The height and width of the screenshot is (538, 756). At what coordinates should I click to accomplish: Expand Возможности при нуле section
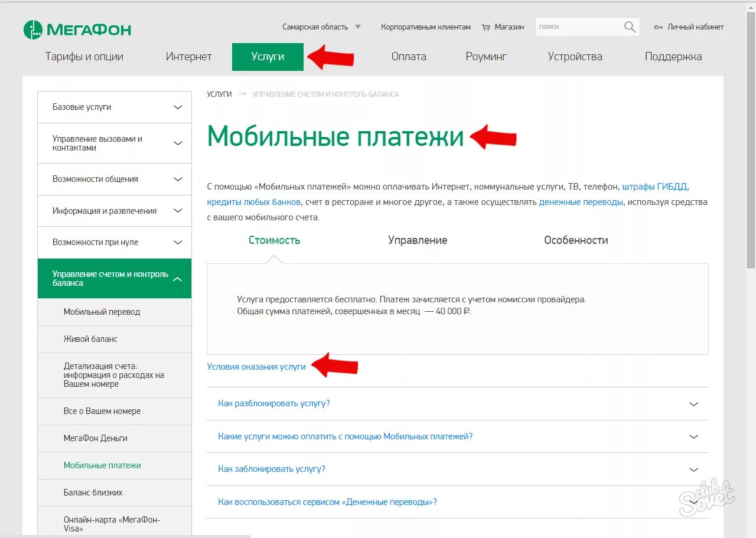pos(115,242)
